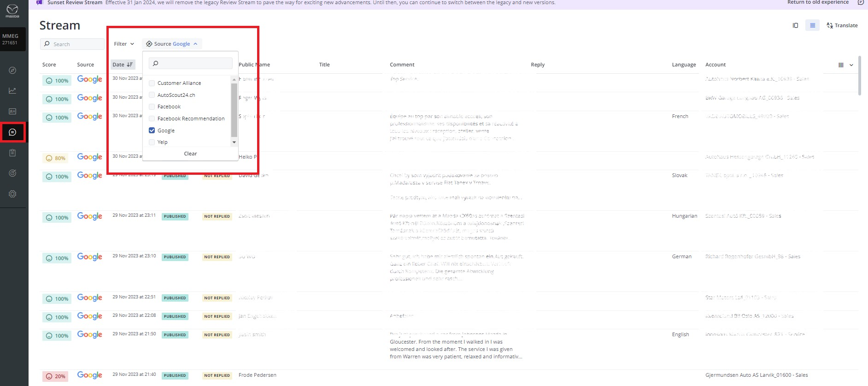Click the Stream page heading
The height and width of the screenshot is (386, 868).
point(60,25)
